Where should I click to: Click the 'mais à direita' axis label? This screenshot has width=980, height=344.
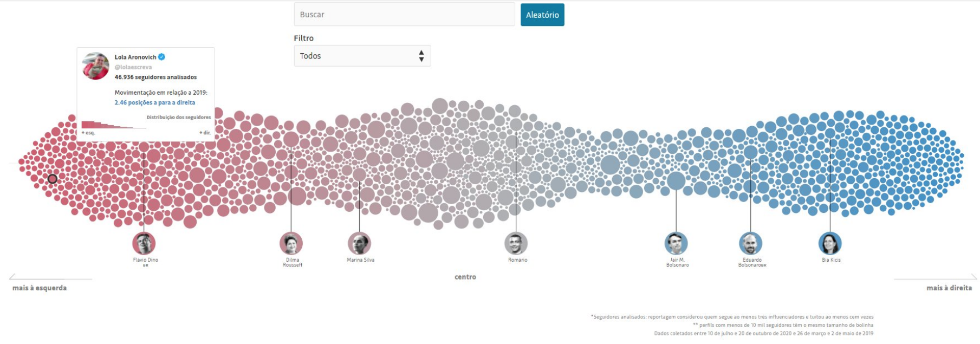[949, 288]
